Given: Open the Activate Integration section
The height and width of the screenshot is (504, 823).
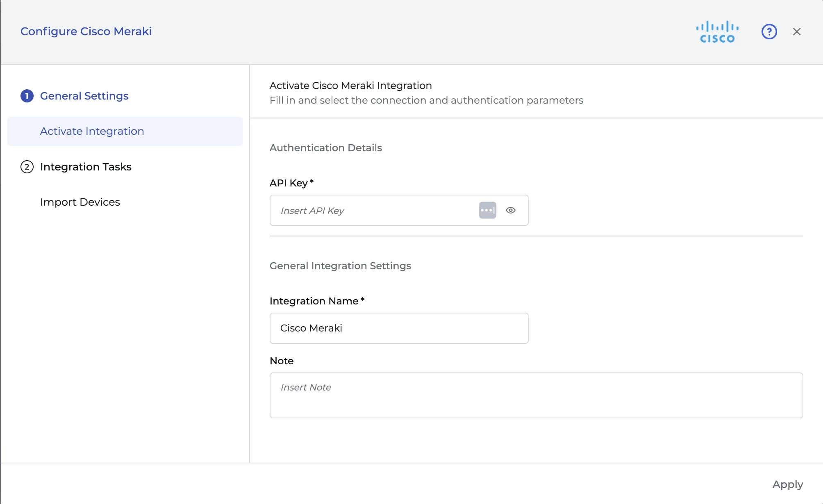Looking at the screenshot, I should [92, 131].
